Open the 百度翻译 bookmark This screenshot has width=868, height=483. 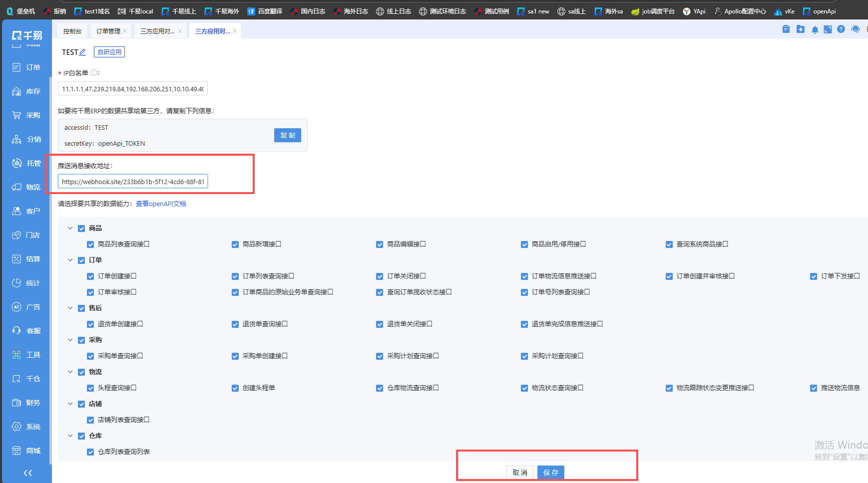(265, 11)
